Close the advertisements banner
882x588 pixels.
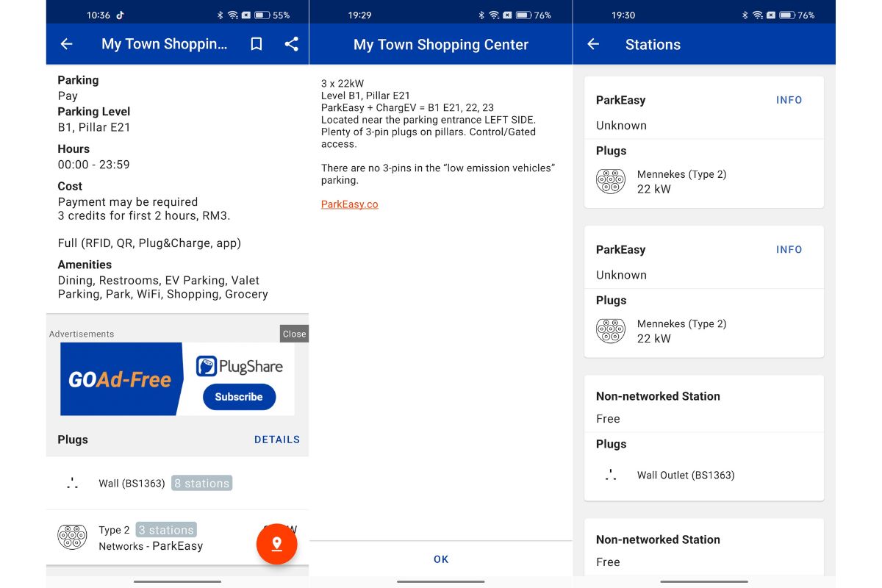294,334
